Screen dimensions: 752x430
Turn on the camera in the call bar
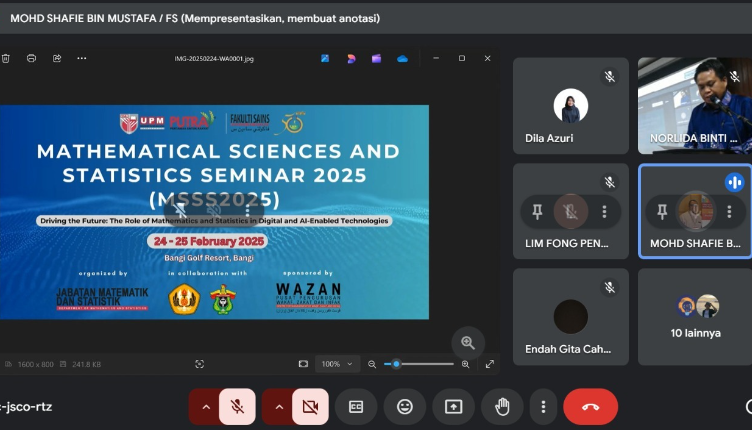pos(310,407)
